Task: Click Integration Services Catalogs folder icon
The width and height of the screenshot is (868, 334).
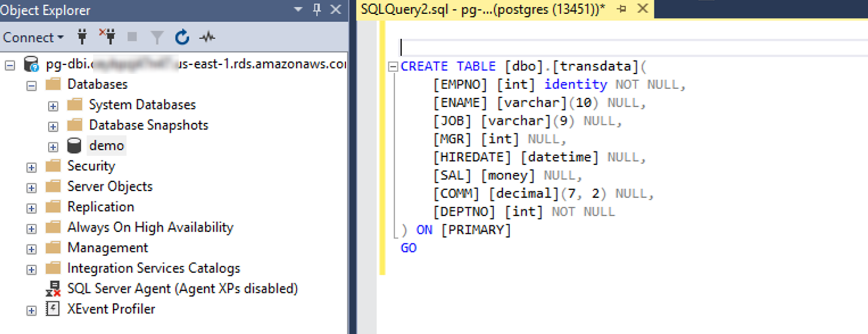Action: [53, 269]
